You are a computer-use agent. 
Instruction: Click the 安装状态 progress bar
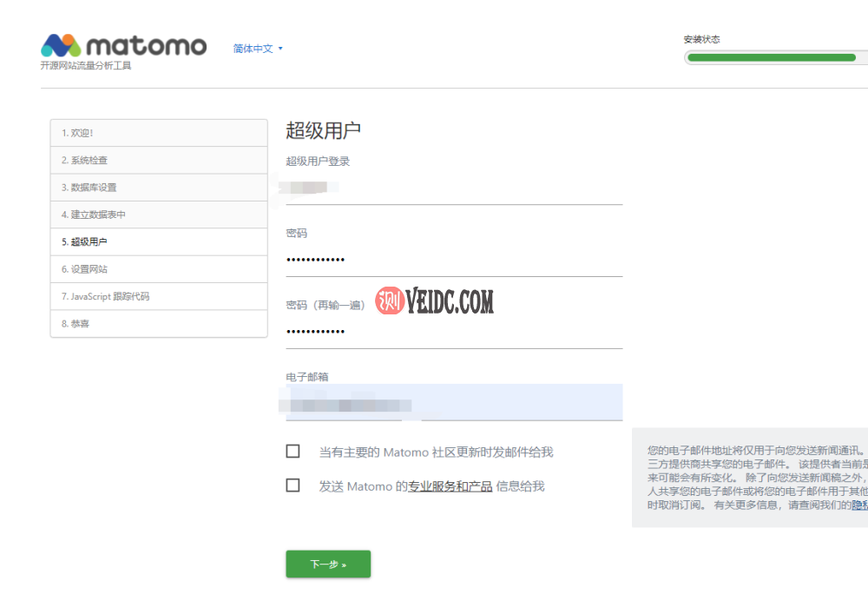tap(776, 57)
